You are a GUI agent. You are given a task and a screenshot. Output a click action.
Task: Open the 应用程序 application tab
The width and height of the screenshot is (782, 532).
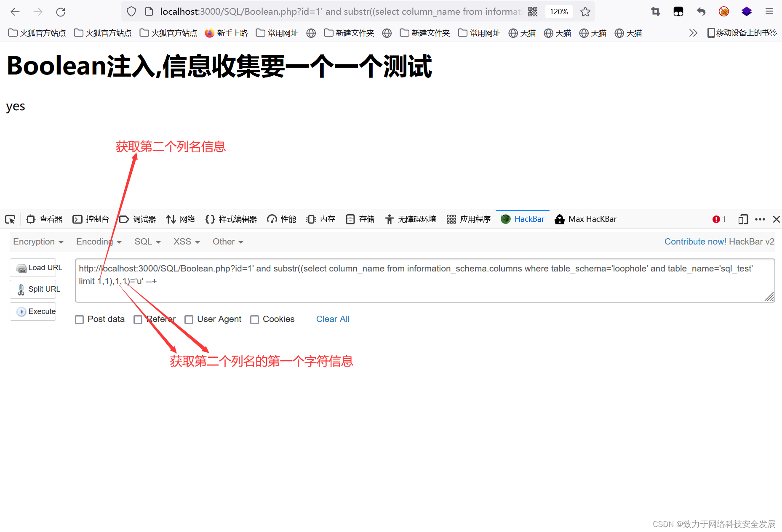[x=469, y=219]
